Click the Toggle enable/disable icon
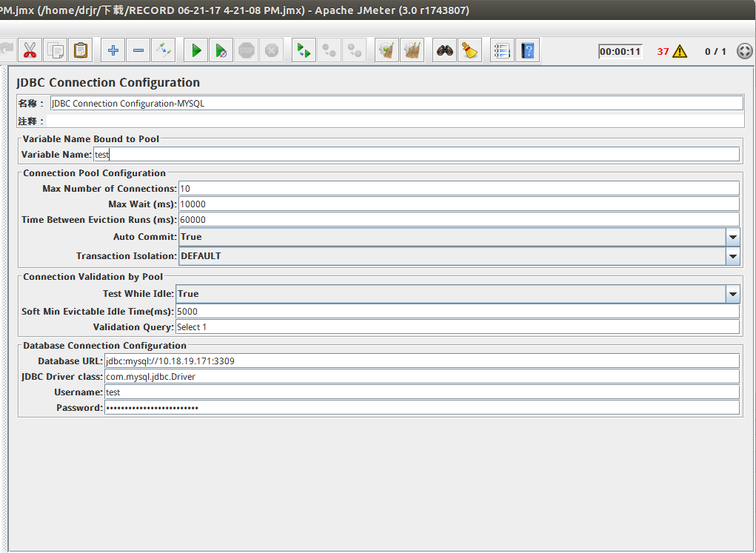Image resolution: width=756 pixels, height=553 pixels. pyautogui.click(x=164, y=50)
